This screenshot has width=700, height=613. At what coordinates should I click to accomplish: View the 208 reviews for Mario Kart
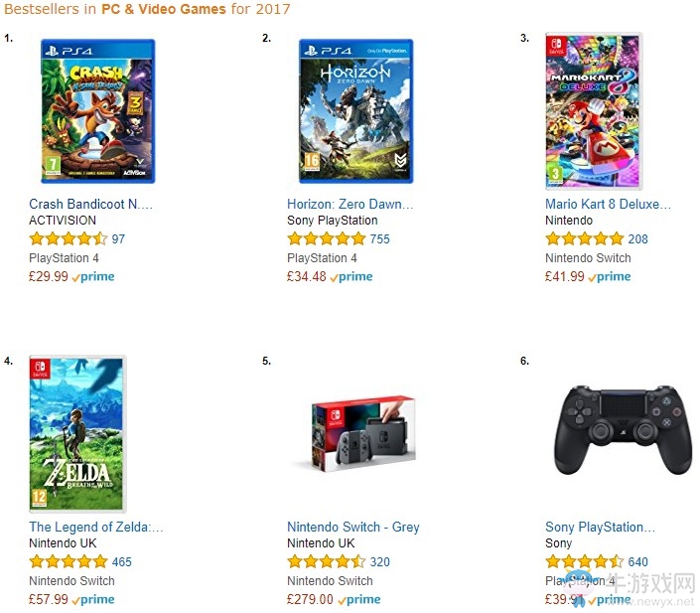pos(638,239)
